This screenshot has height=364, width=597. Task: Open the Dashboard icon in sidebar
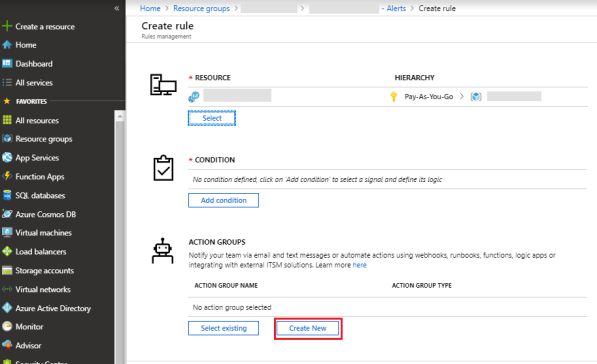[x=7, y=64]
